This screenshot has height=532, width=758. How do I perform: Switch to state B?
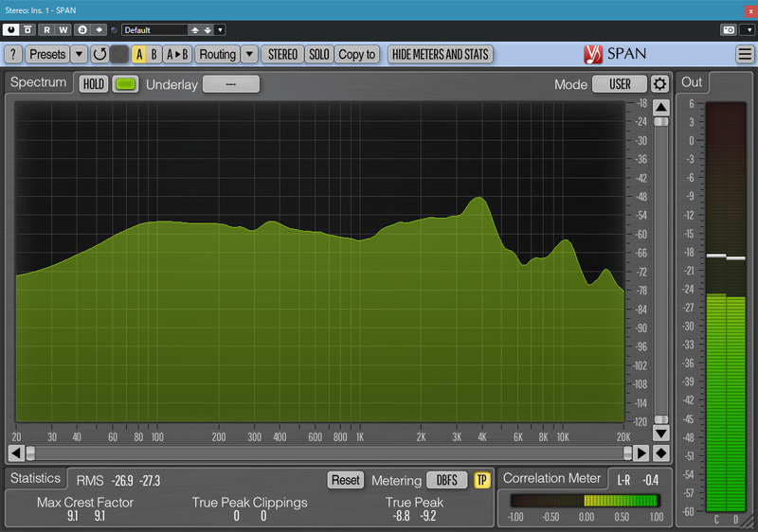(153, 54)
